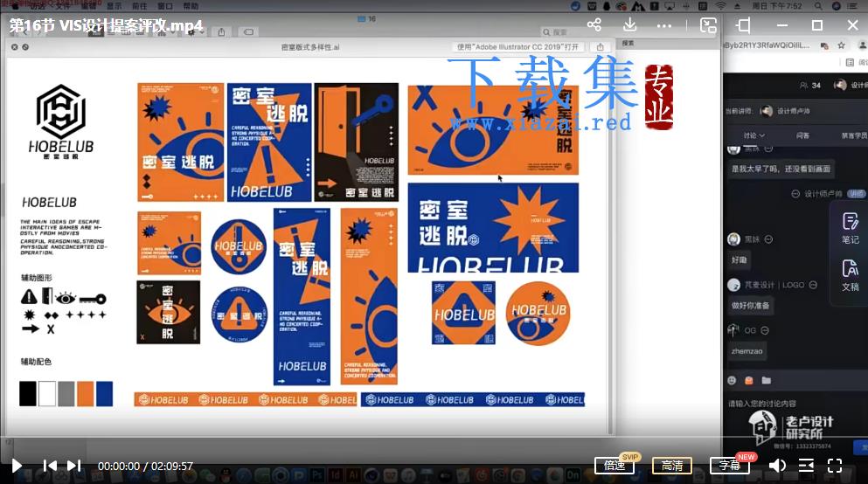
Task: Click the 使用 Adobe Illustrator CC 2019 打开 button
Action: (518, 47)
